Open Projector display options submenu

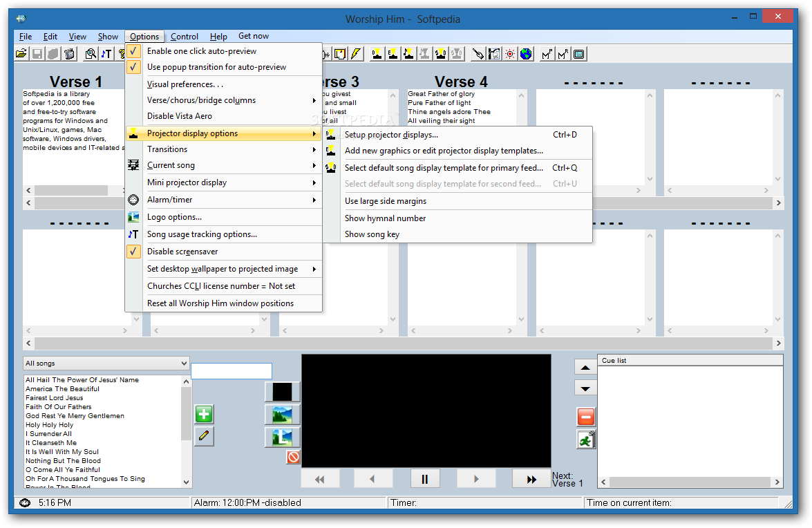[x=223, y=133]
